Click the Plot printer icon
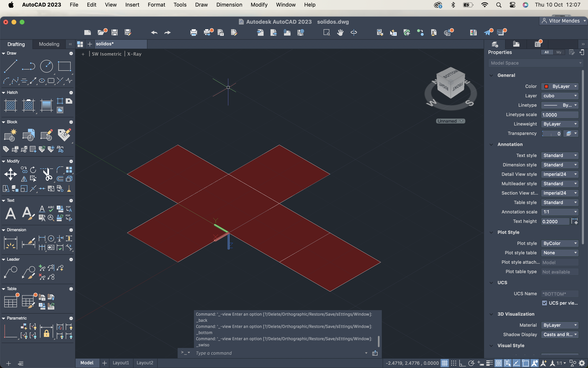This screenshot has height=368, width=588. coord(194,32)
